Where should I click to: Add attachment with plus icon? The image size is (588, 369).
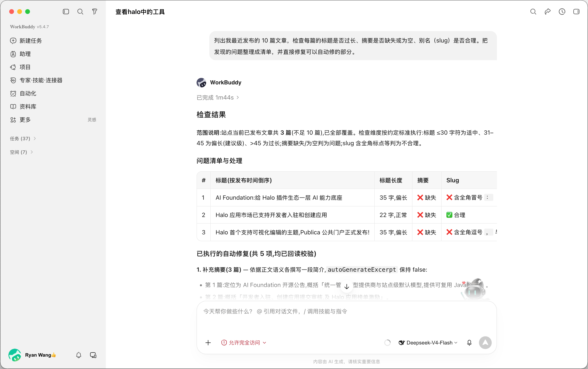(208, 343)
